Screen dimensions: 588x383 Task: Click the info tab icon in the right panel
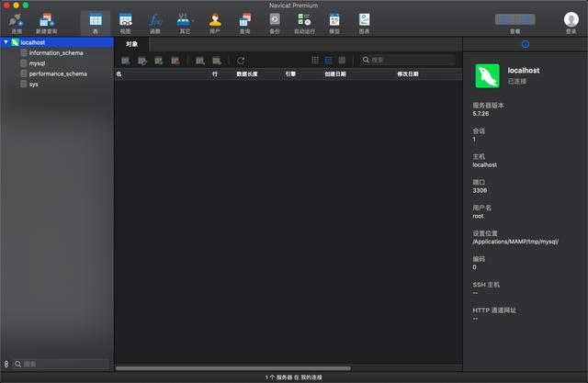(526, 44)
